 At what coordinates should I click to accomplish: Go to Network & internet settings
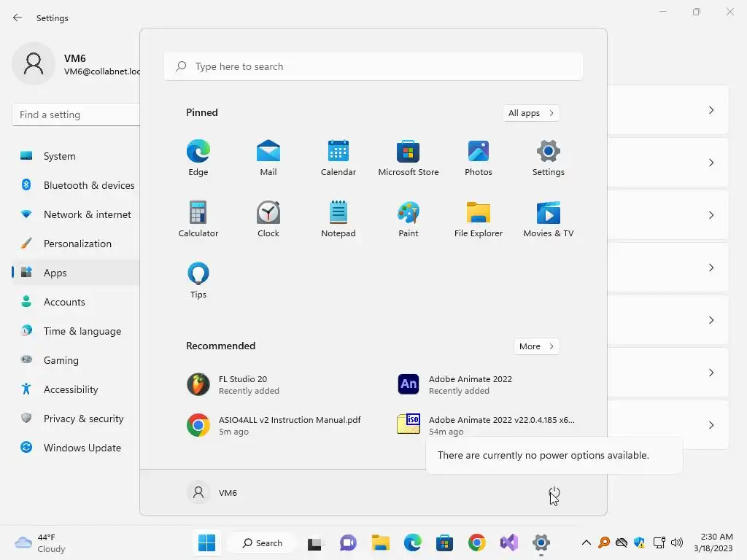(76, 214)
